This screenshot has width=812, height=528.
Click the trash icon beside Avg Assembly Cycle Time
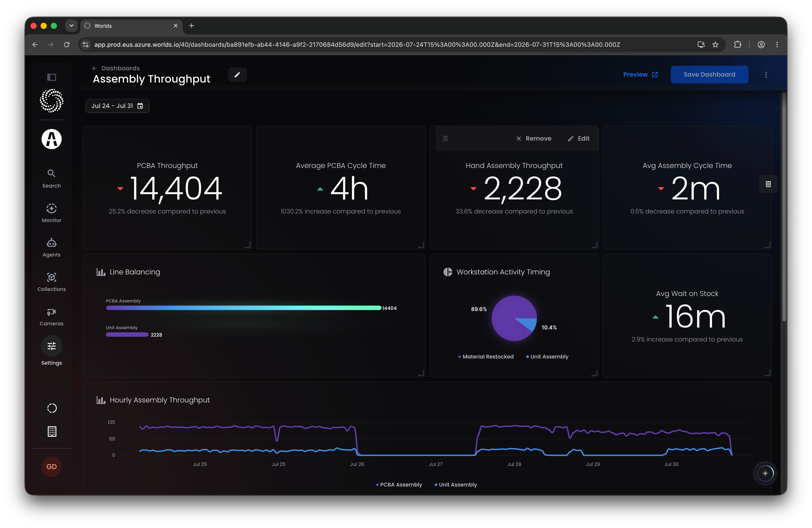(x=768, y=184)
